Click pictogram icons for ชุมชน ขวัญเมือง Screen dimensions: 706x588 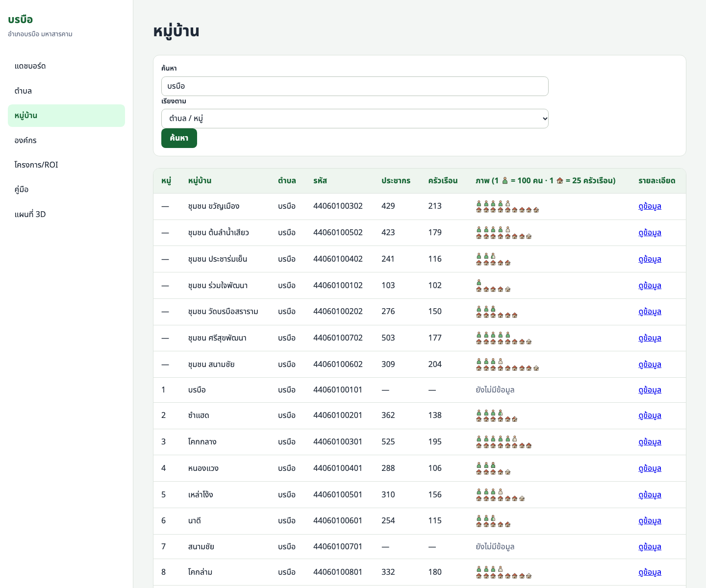point(507,206)
